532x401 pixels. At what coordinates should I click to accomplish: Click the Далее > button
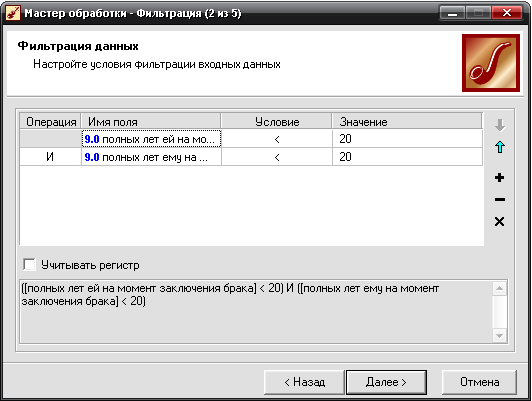tap(386, 382)
